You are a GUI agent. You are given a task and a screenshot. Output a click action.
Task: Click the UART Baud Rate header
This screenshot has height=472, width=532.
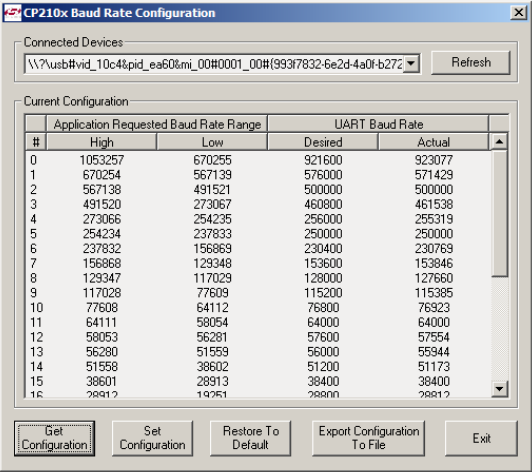379,124
